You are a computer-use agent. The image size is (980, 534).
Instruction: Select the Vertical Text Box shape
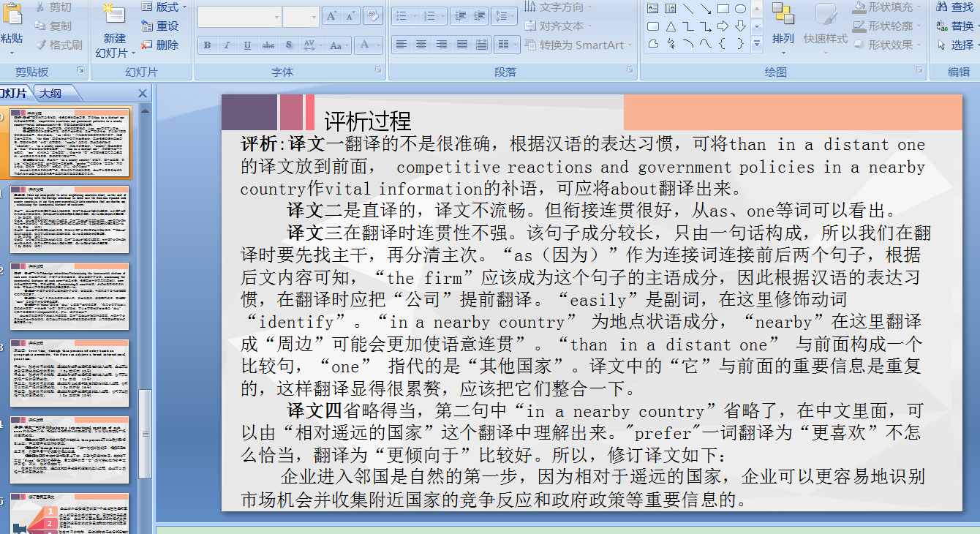tap(671, 9)
